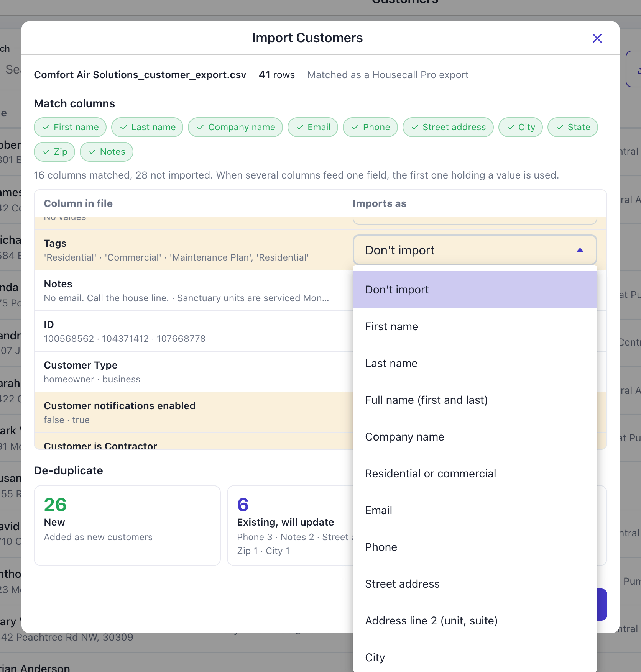Screen dimensions: 641x672
Task: Select "Don't import" from the dropdown list
Action: tap(475, 290)
